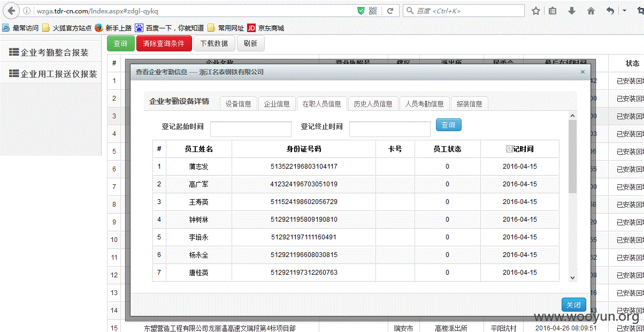
Task: Open the 常用网址 bookmark folder
Action: click(226, 28)
